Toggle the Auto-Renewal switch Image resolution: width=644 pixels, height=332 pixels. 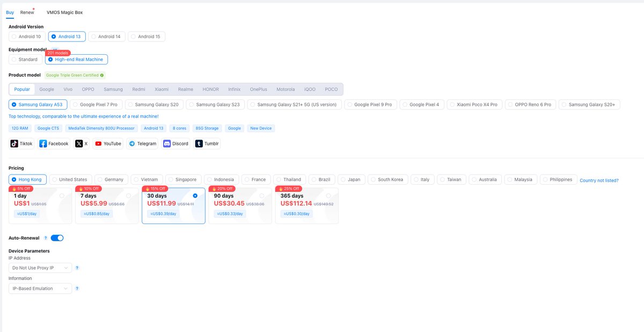coord(57,238)
